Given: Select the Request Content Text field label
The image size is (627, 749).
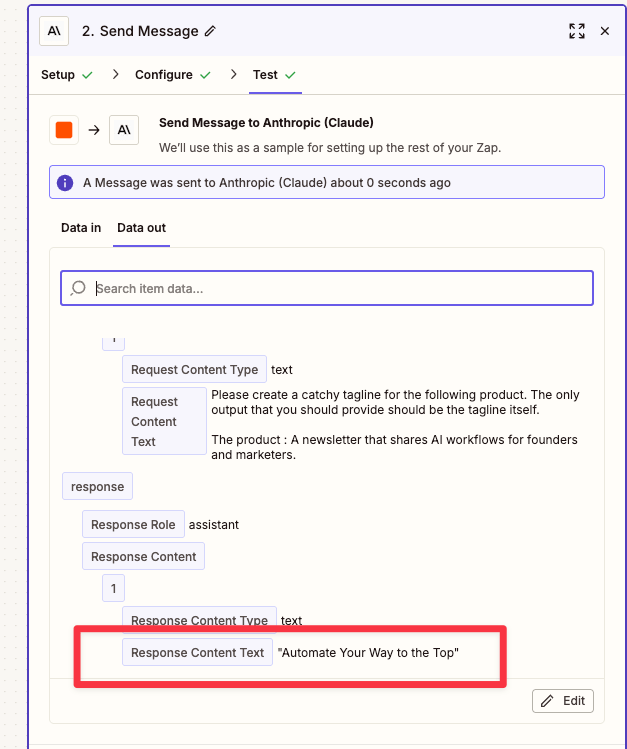Looking at the screenshot, I should pyautogui.click(x=164, y=421).
